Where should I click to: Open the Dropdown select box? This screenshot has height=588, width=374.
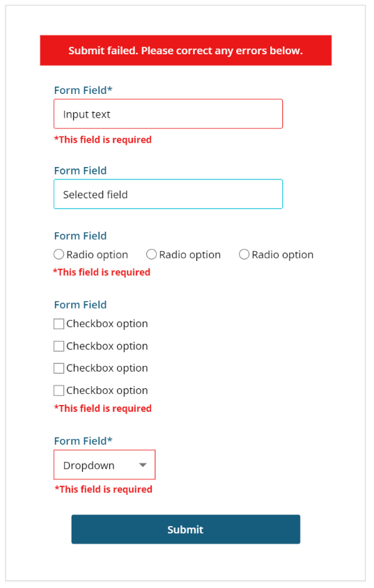click(x=104, y=465)
